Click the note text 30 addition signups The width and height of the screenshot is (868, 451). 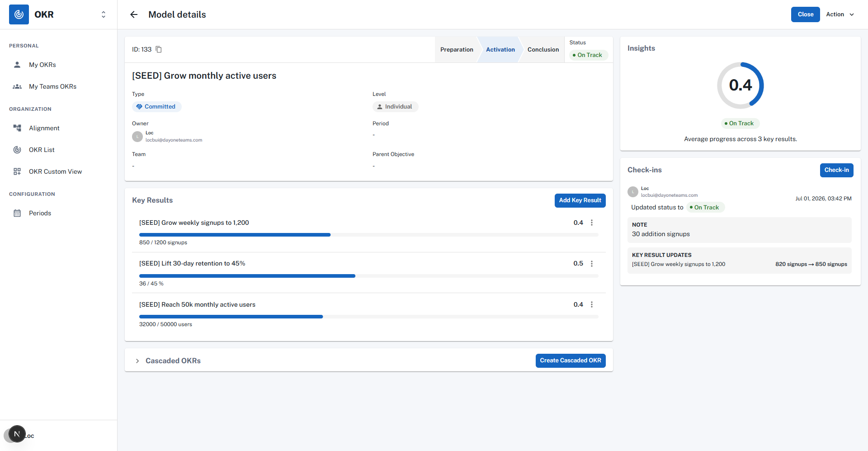[x=661, y=234]
